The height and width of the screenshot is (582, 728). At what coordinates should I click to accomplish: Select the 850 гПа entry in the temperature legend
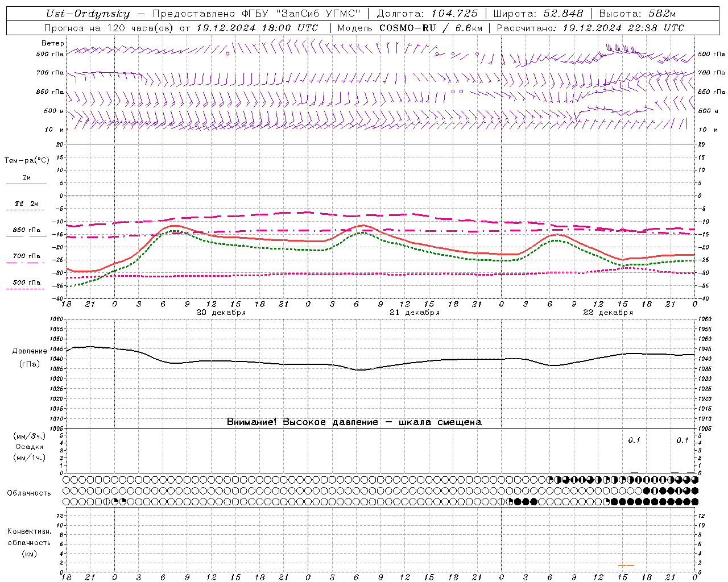(27, 230)
